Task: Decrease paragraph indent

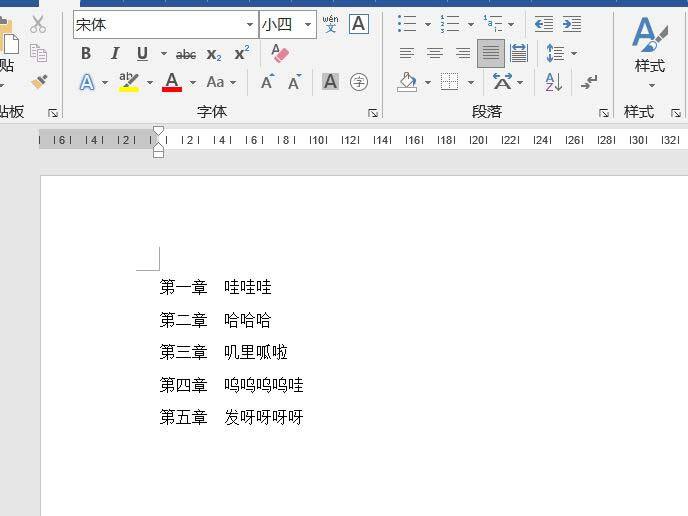Action: pyautogui.click(x=544, y=24)
